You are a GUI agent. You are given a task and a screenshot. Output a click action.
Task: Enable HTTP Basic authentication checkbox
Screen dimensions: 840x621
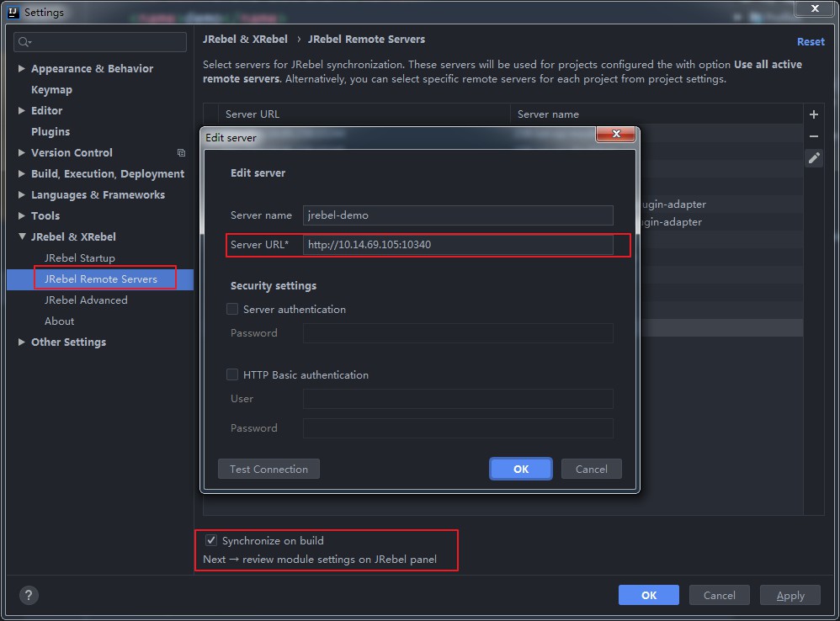(x=232, y=374)
